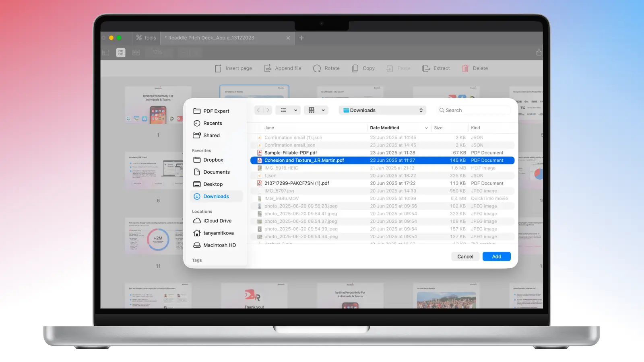The image size is (644, 362).
Task: Cancel the file dialog
Action: point(465,257)
